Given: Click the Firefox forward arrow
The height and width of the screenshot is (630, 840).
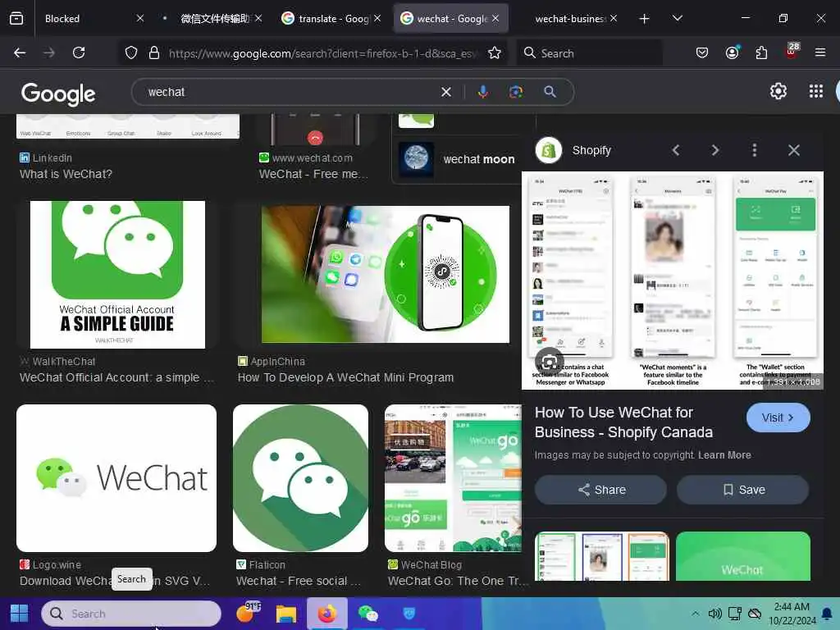Looking at the screenshot, I should pyautogui.click(x=48, y=52).
